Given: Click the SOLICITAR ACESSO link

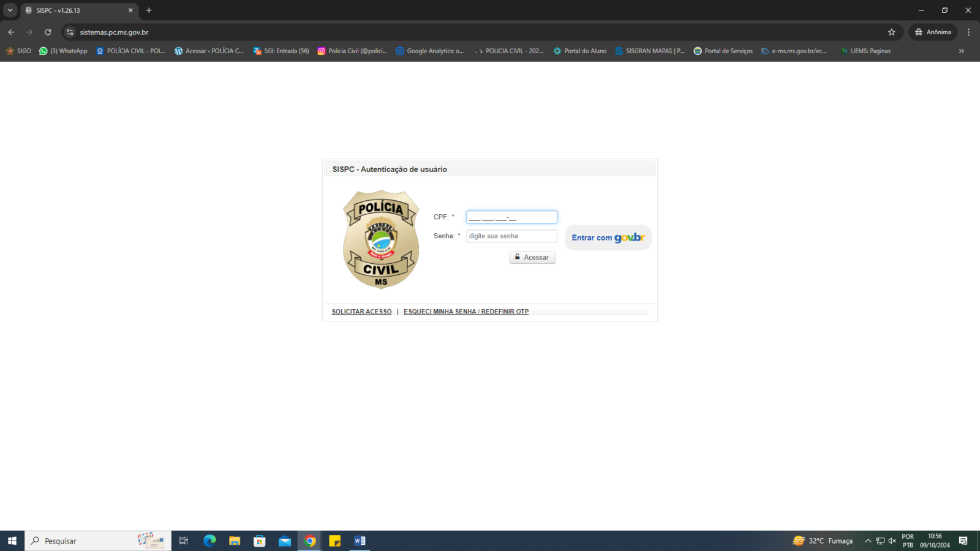Looking at the screenshot, I should (361, 312).
